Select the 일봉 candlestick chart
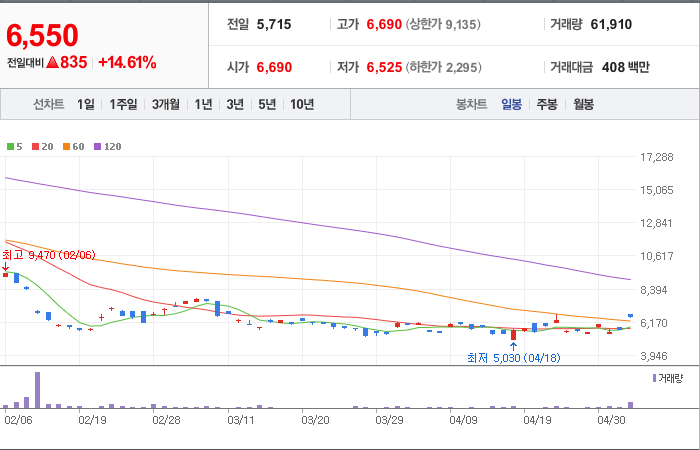Viewport: 700px width, 450px height. coord(511,104)
